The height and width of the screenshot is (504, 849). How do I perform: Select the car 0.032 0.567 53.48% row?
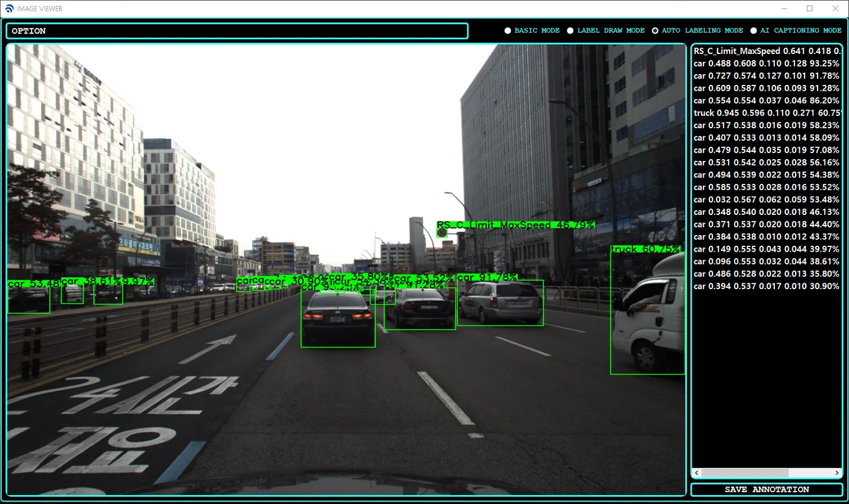point(767,199)
